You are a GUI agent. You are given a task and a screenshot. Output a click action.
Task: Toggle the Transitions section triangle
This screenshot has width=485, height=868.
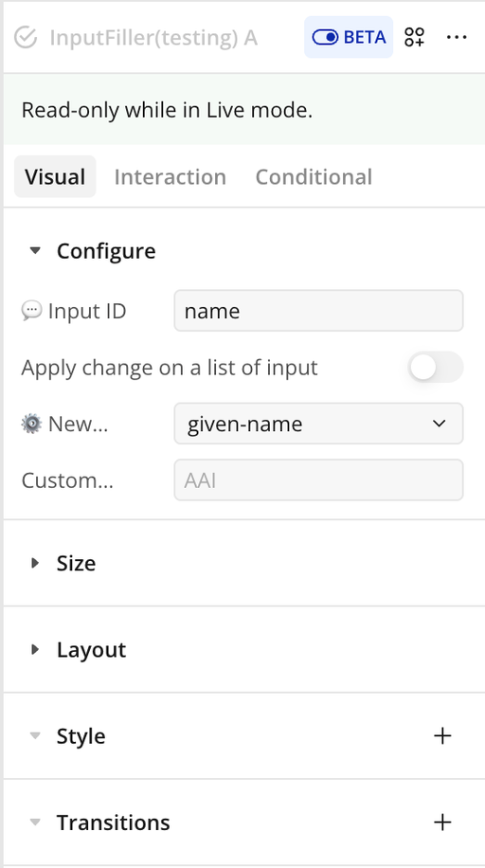pos(35,823)
